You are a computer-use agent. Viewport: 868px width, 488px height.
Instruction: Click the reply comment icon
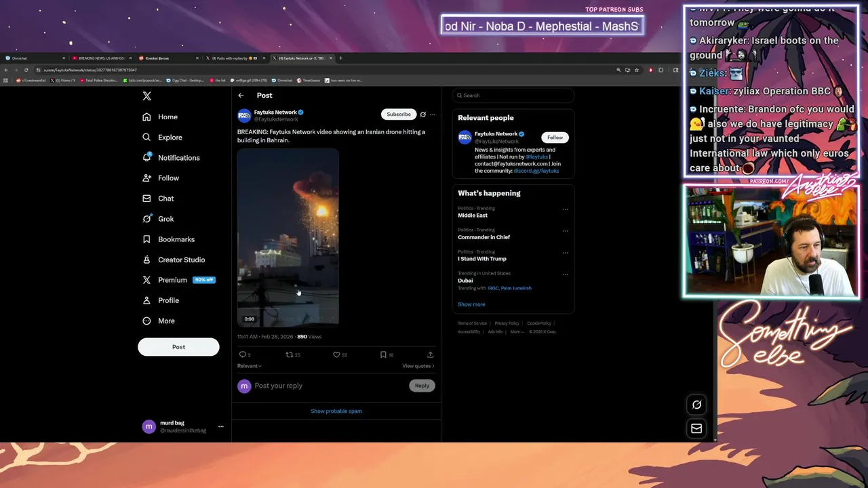pos(242,354)
